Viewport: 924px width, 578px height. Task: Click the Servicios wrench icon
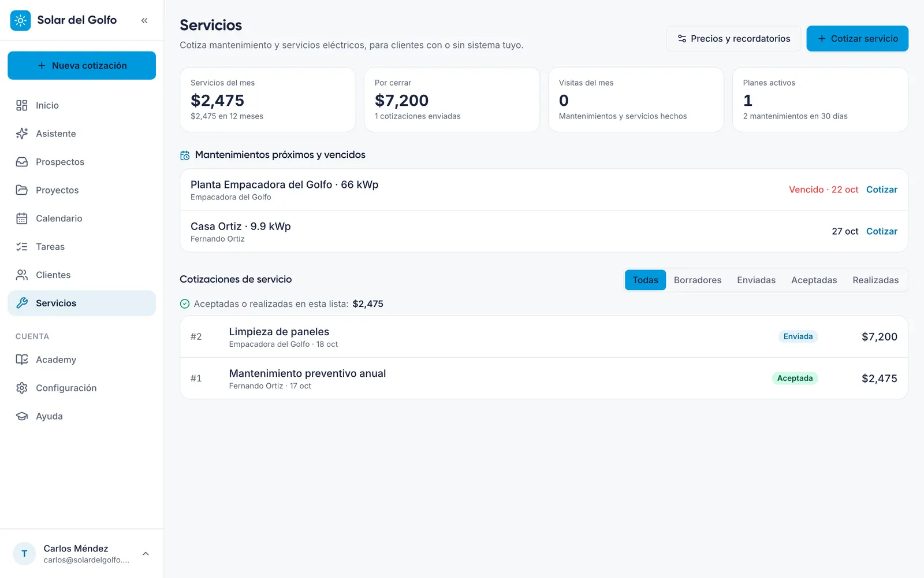coord(22,303)
